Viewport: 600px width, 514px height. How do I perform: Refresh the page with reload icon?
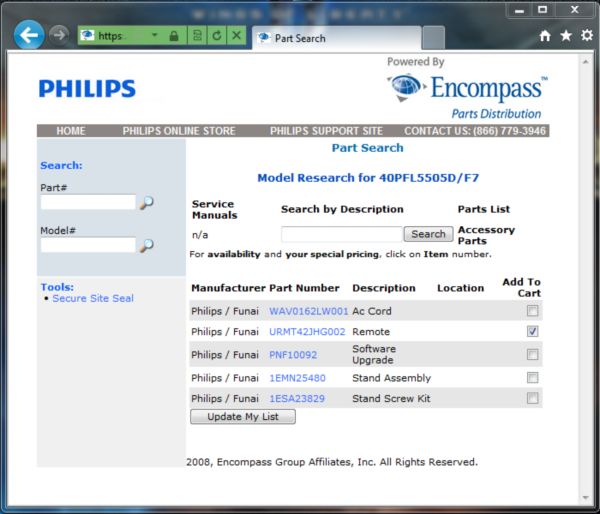(217, 36)
